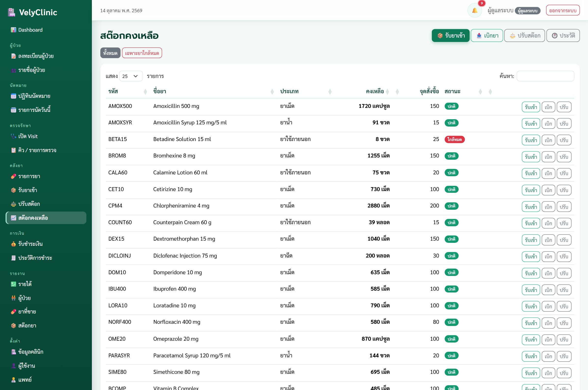
Task: Open ประวัติการชำระ in the sidebar menu
Action: 46,258
